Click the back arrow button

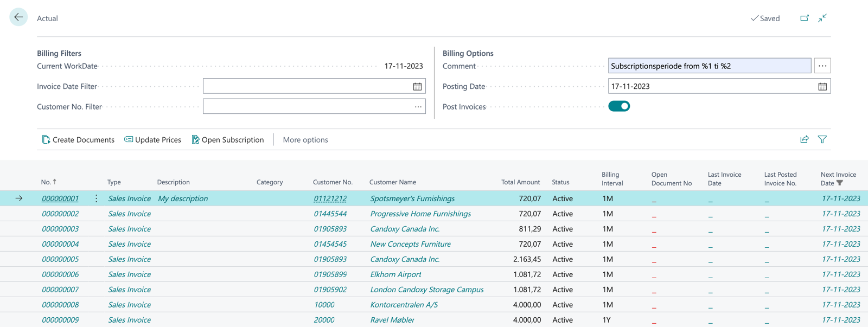(18, 17)
